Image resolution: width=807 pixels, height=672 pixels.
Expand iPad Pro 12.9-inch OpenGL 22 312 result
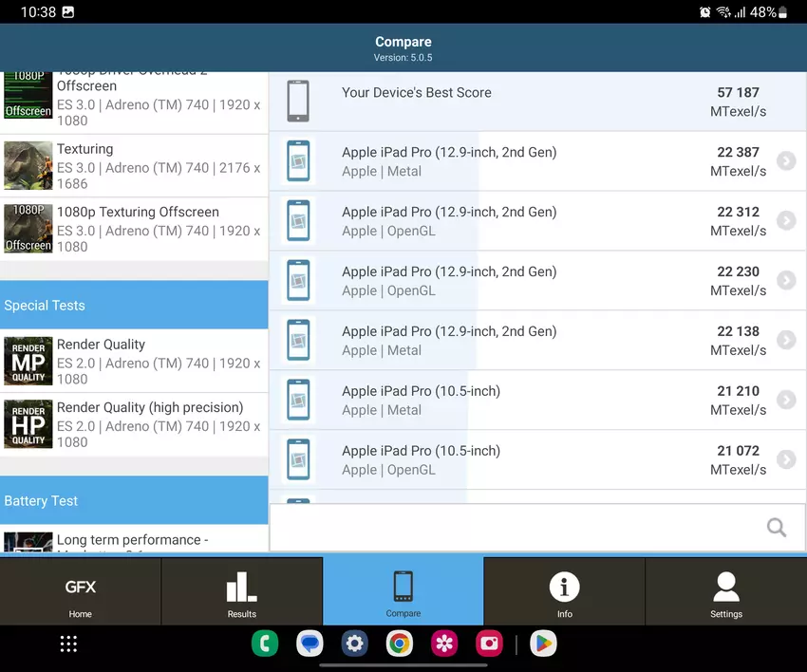coord(785,221)
